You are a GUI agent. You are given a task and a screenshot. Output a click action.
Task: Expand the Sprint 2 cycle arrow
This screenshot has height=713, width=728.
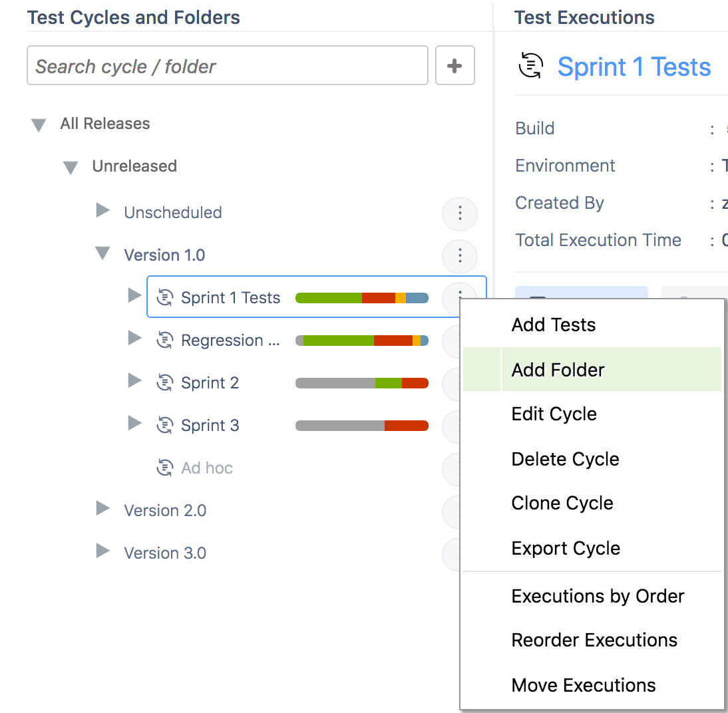coord(134,381)
